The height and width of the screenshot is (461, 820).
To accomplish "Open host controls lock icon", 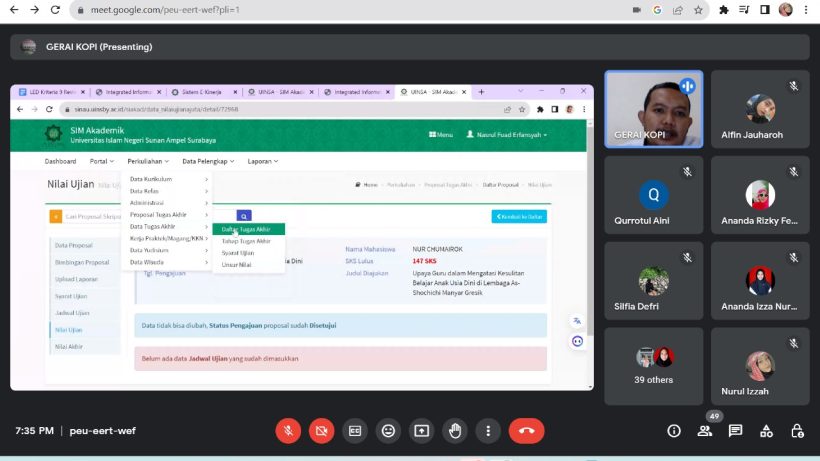I will (x=797, y=431).
